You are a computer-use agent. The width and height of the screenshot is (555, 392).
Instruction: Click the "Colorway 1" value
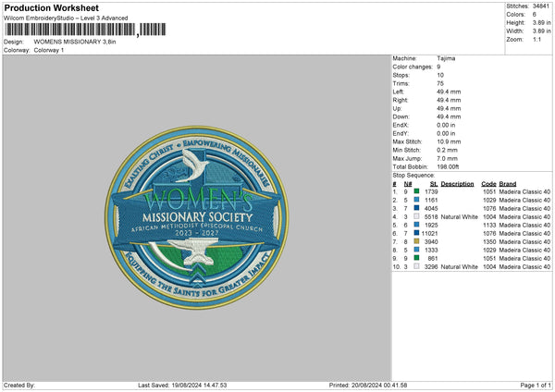[x=49, y=50]
